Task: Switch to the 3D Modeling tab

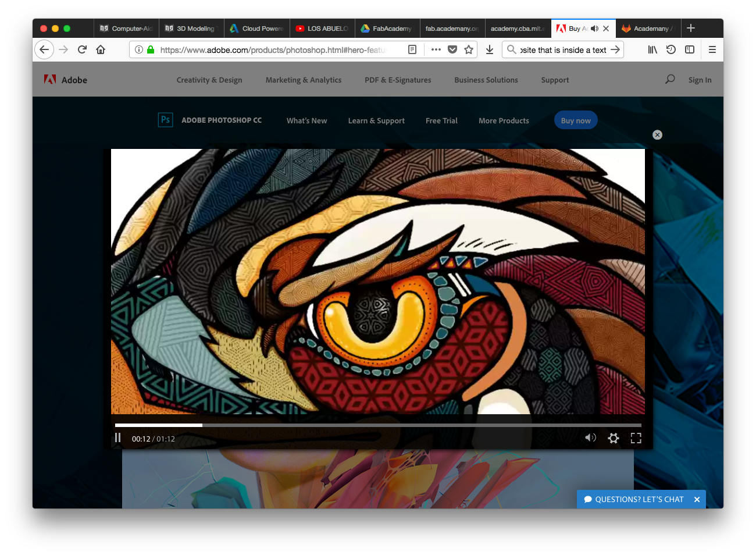Action: coord(191,29)
